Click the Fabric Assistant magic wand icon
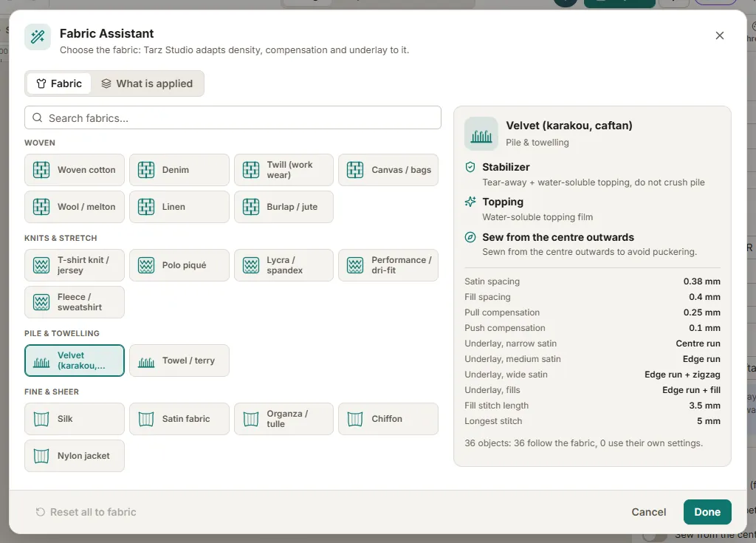The height and width of the screenshot is (543, 756). [x=38, y=37]
